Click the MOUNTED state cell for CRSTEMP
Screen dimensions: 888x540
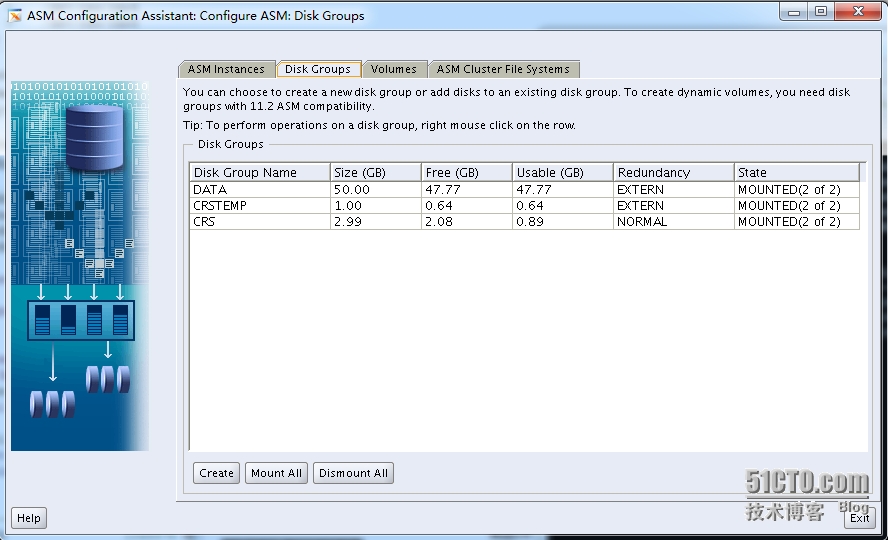(797, 205)
